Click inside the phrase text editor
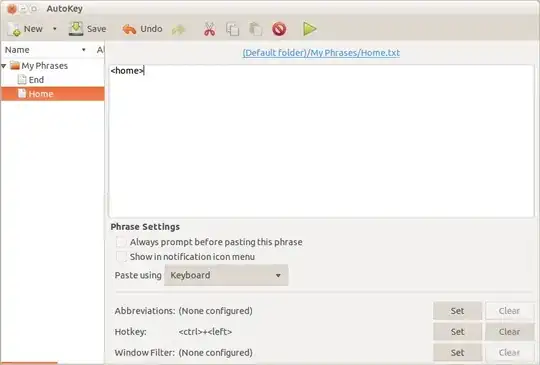540x365 pixels. (x=322, y=141)
